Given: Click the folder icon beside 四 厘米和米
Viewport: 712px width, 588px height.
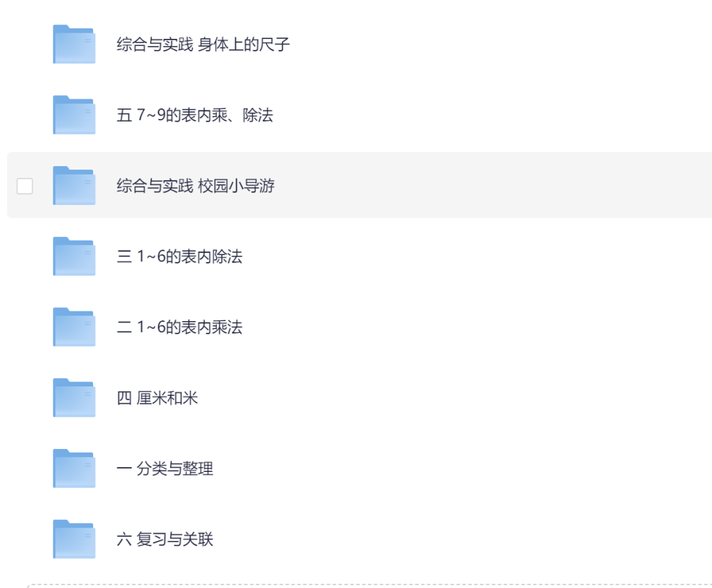Looking at the screenshot, I should [74, 398].
